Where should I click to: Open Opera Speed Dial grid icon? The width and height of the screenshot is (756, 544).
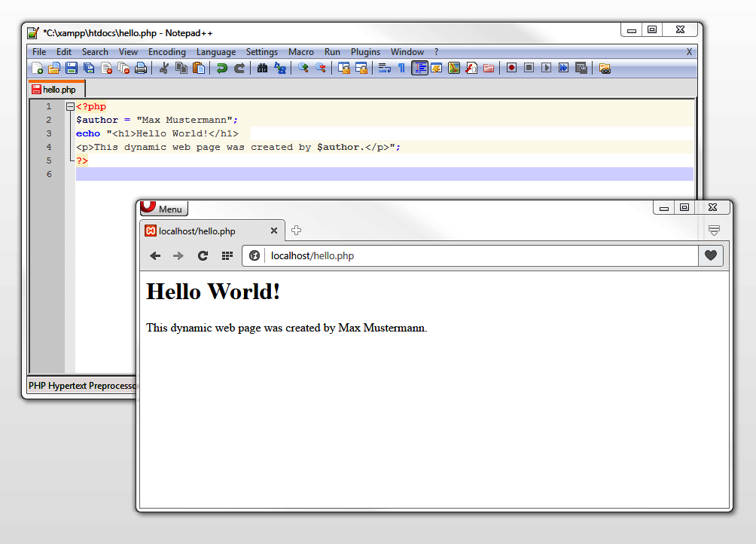point(227,256)
